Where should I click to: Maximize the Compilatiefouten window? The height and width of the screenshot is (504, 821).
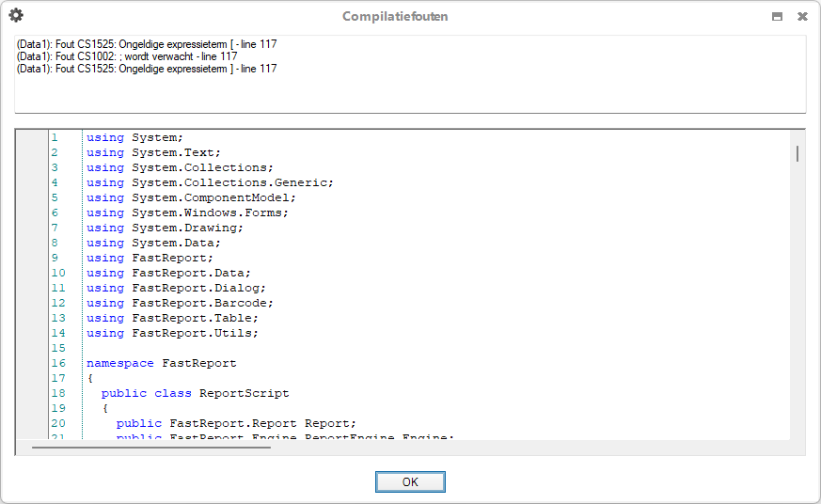pyautogui.click(x=777, y=16)
